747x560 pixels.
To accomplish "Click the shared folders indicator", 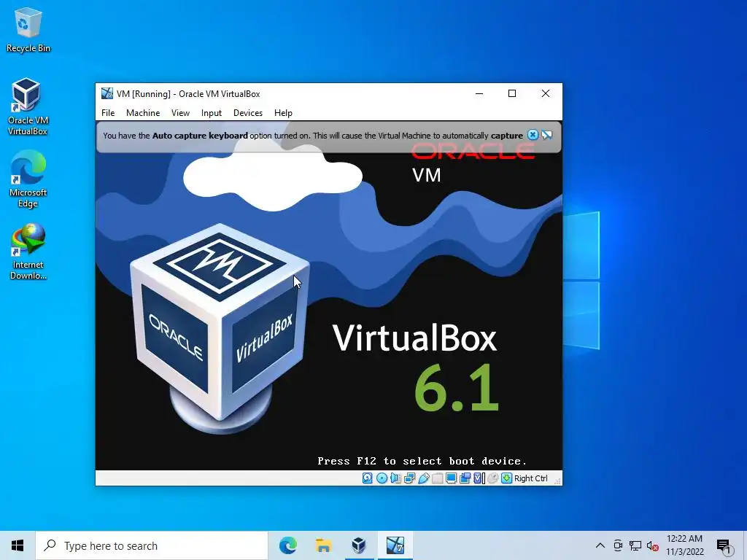I will point(437,478).
